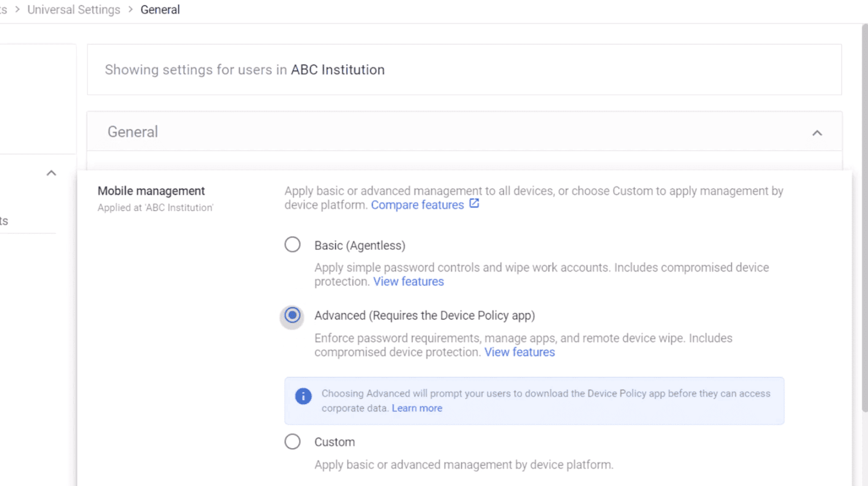The width and height of the screenshot is (868, 486).
Task: Click the Custom option label
Action: tap(335, 442)
